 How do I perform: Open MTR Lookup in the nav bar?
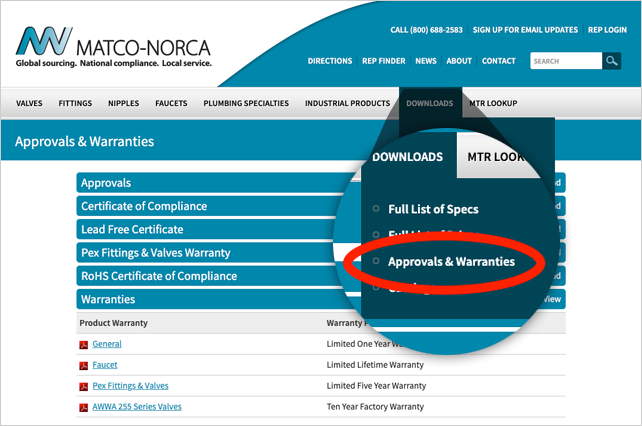(493, 103)
